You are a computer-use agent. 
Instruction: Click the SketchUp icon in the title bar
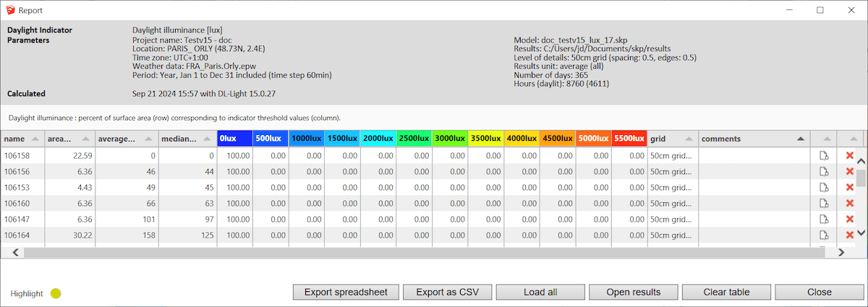10,10
